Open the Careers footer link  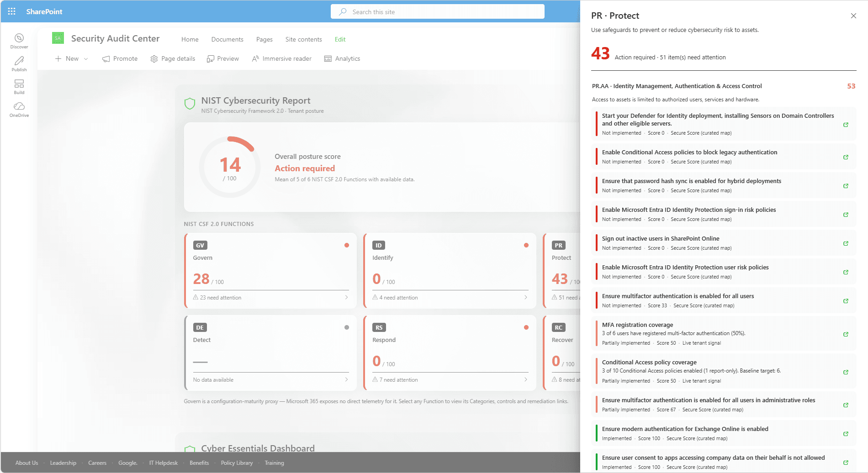[x=97, y=462]
